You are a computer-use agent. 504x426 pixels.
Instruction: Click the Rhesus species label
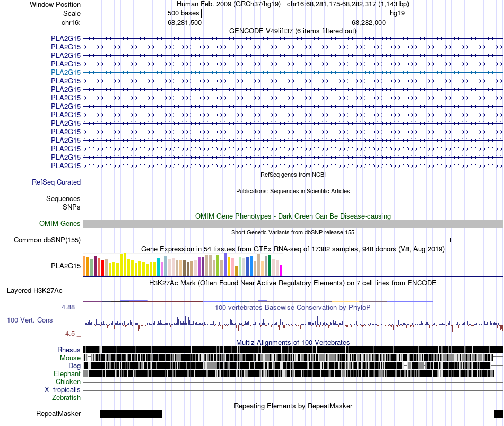pos(68,350)
